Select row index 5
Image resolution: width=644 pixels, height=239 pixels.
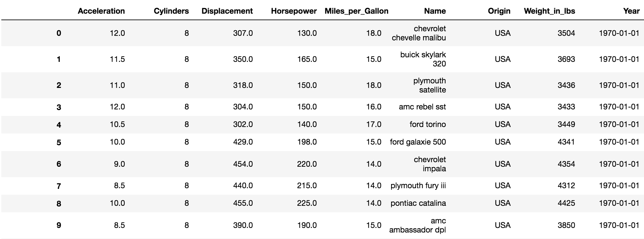click(59, 142)
